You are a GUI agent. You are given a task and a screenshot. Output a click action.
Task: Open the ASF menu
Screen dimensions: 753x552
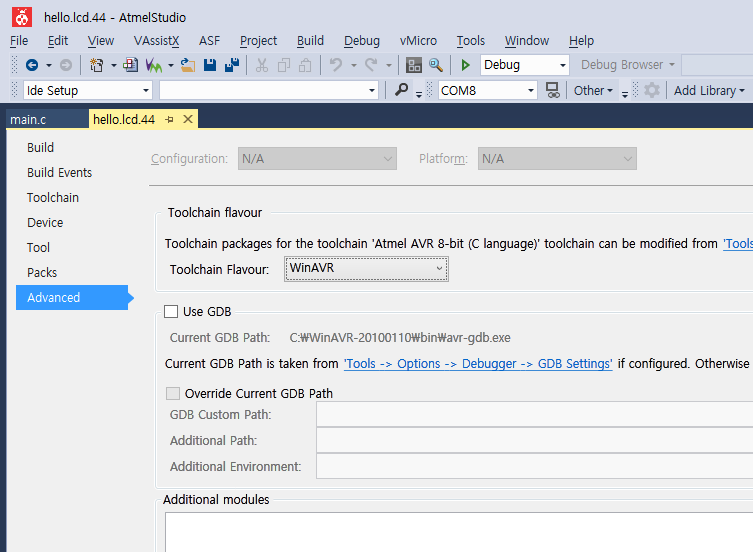(x=209, y=41)
